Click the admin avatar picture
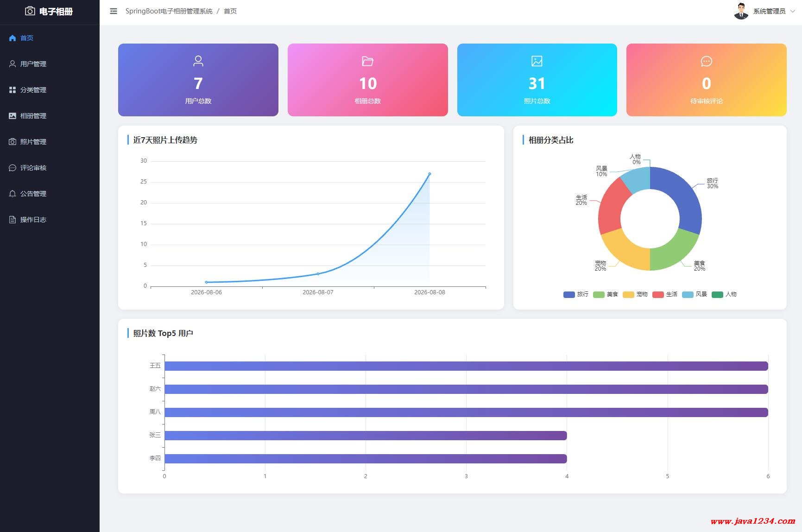 (741, 11)
